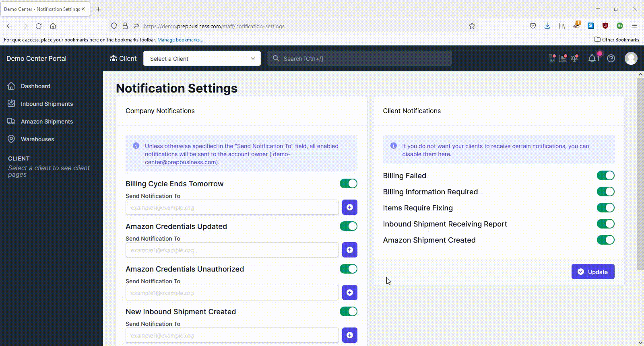Close the Notification Settings browser tab

(83, 9)
